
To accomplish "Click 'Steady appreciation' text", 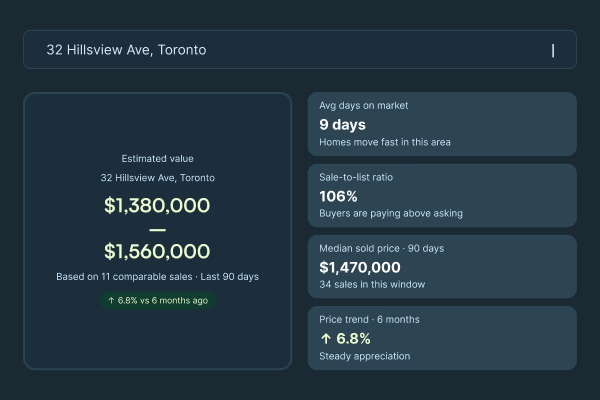I will click(365, 356).
